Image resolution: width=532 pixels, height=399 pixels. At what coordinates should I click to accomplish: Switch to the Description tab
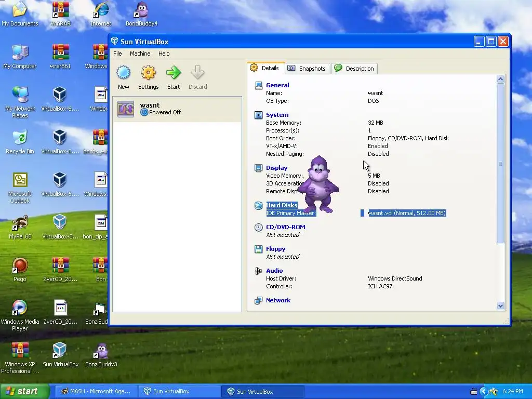coord(354,69)
